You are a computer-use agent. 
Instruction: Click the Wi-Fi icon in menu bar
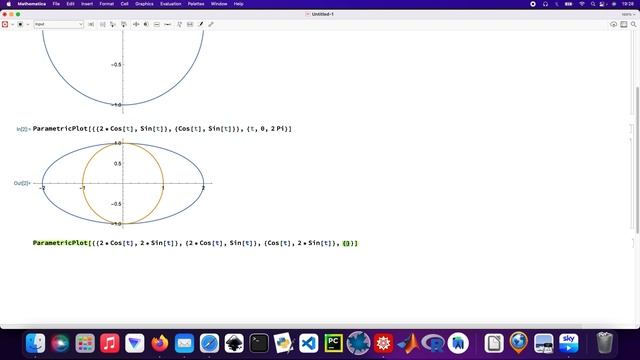coord(582,4)
